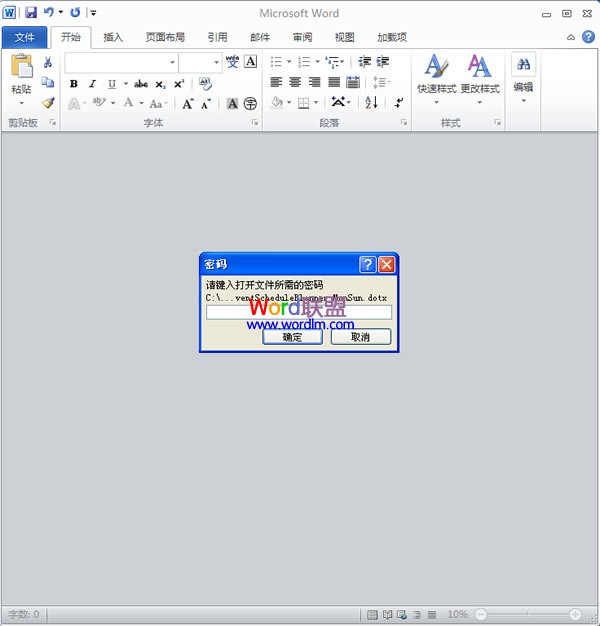Click the 取消 (Cancel) button

pos(360,337)
